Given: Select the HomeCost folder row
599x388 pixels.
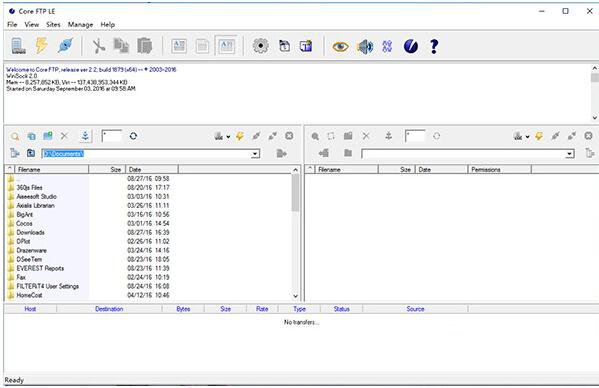Looking at the screenshot, I should coord(29,295).
